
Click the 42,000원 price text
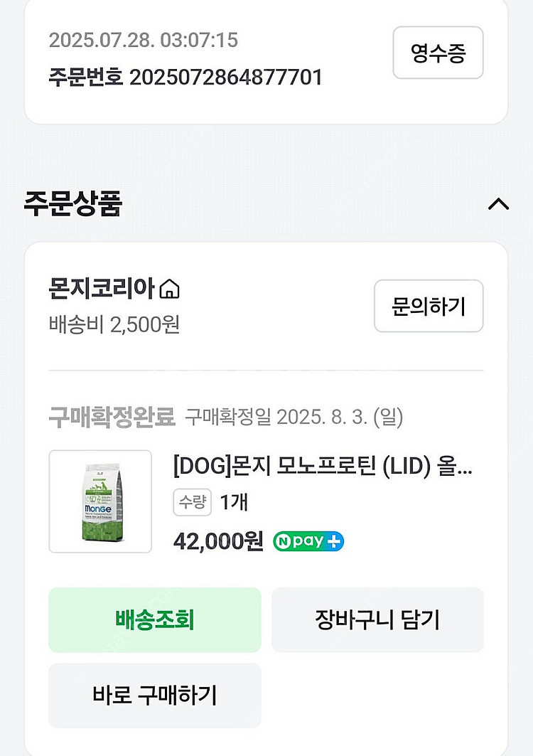click(x=218, y=541)
